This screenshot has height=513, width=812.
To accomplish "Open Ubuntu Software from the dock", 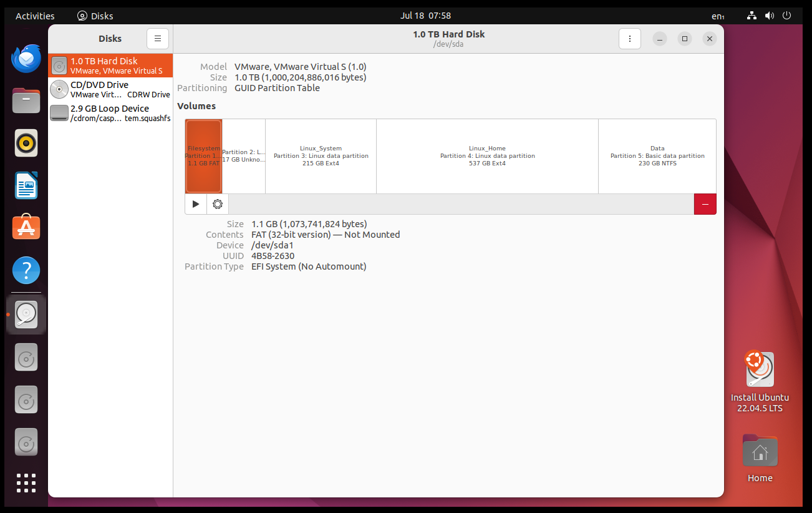I will coord(26,227).
